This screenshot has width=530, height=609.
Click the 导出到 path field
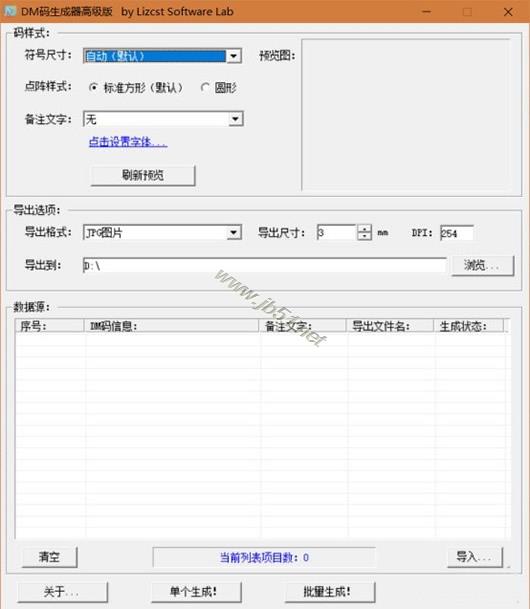(264, 266)
